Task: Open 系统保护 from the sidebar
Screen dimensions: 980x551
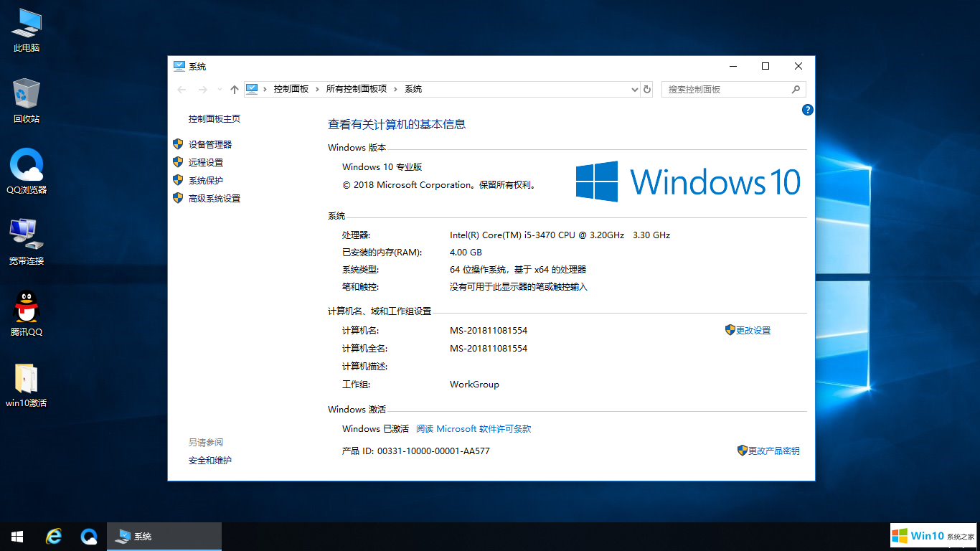Action: click(x=206, y=180)
